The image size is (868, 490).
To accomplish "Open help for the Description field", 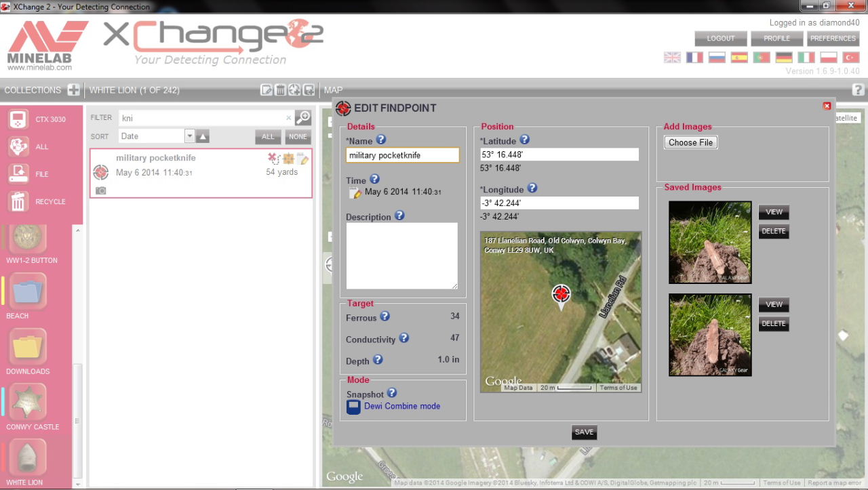I will (399, 216).
